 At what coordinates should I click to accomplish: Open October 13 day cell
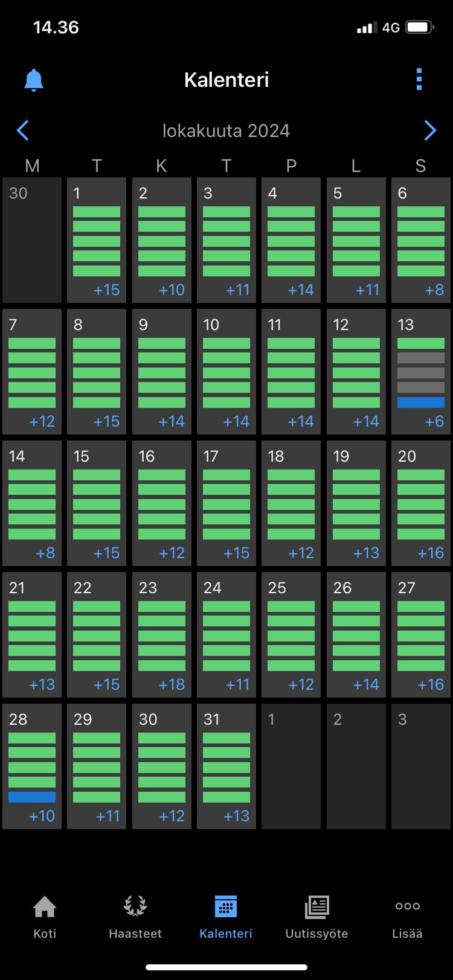coord(421,371)
